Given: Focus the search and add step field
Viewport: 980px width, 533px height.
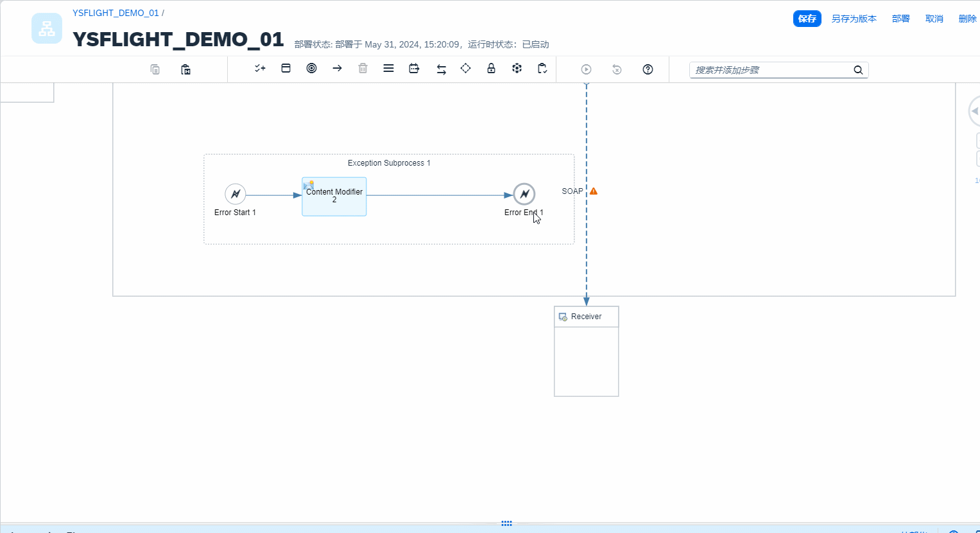Looking at the screenshot, I should (x=770, y=70).
